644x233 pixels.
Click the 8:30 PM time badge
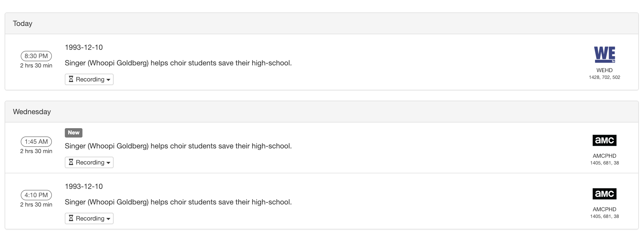[x=36, y=56]
